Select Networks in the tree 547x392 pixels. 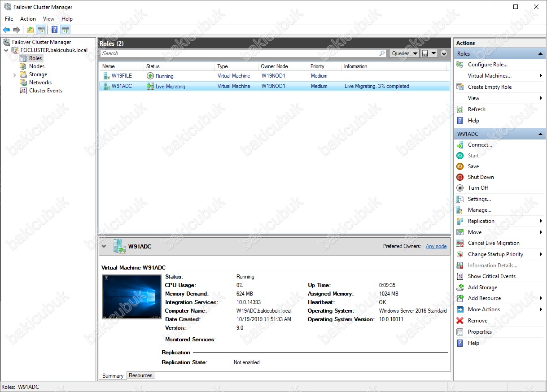pyautogui.click(x=40, y=83)
